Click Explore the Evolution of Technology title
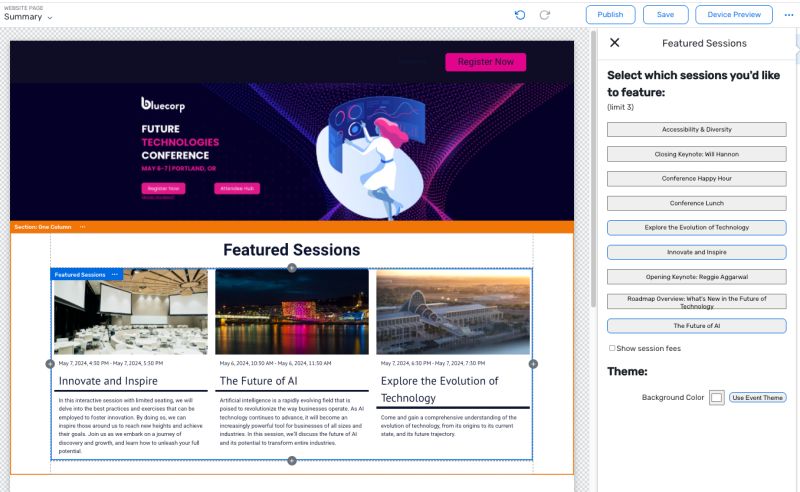This screenshot has width=800, height=492. click(440, 389)
